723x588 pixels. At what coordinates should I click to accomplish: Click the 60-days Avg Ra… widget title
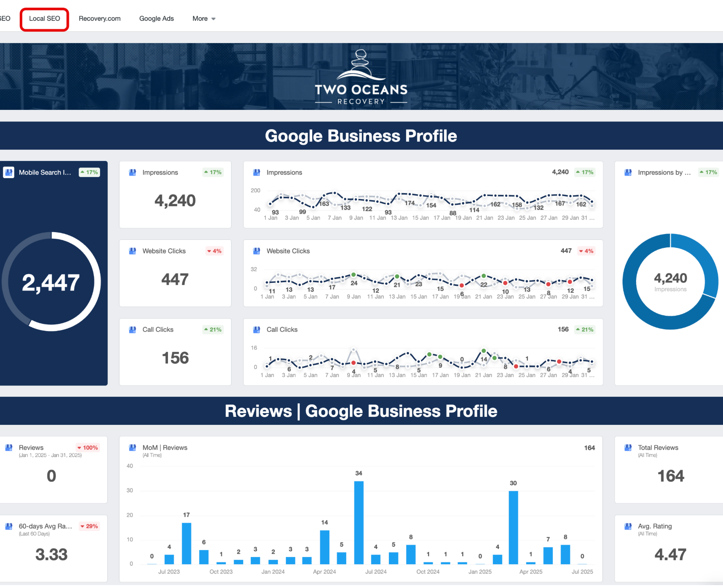[x=45, y=526]
